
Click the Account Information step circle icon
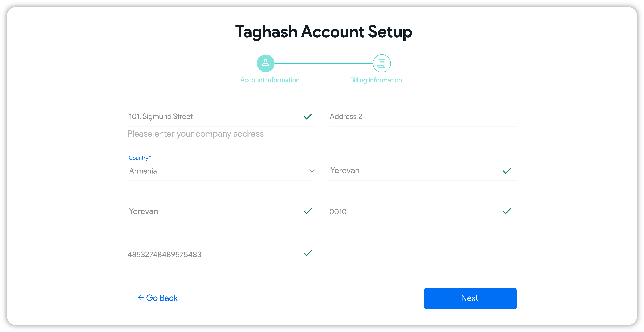(266, 63)
